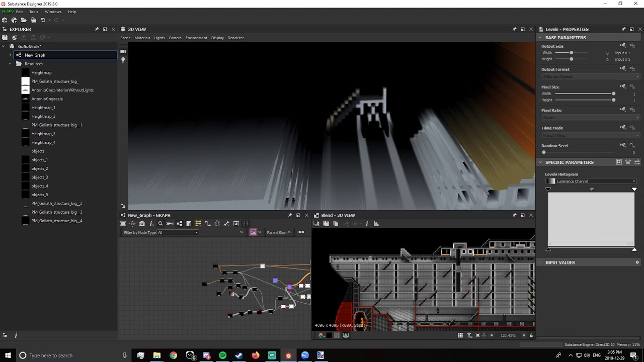Click the camera snapshot icon in Graph toolbar

[x=142, y=224]
